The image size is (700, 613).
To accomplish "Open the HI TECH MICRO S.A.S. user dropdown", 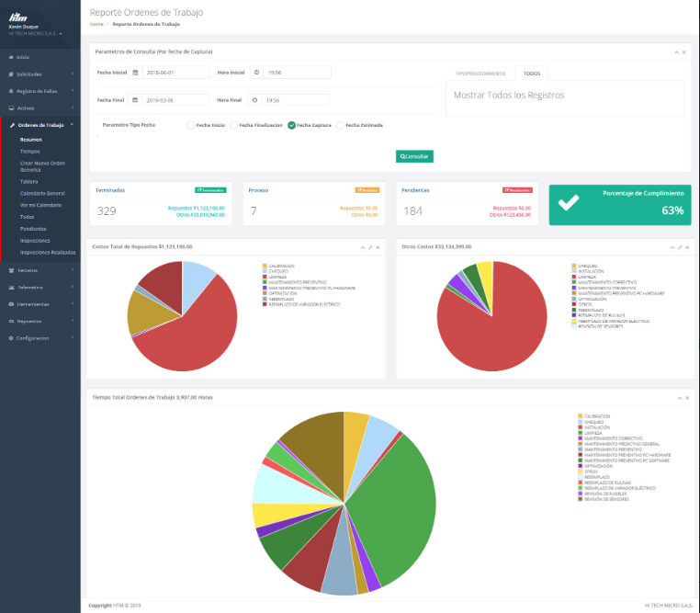I will (x=35, y=33).
